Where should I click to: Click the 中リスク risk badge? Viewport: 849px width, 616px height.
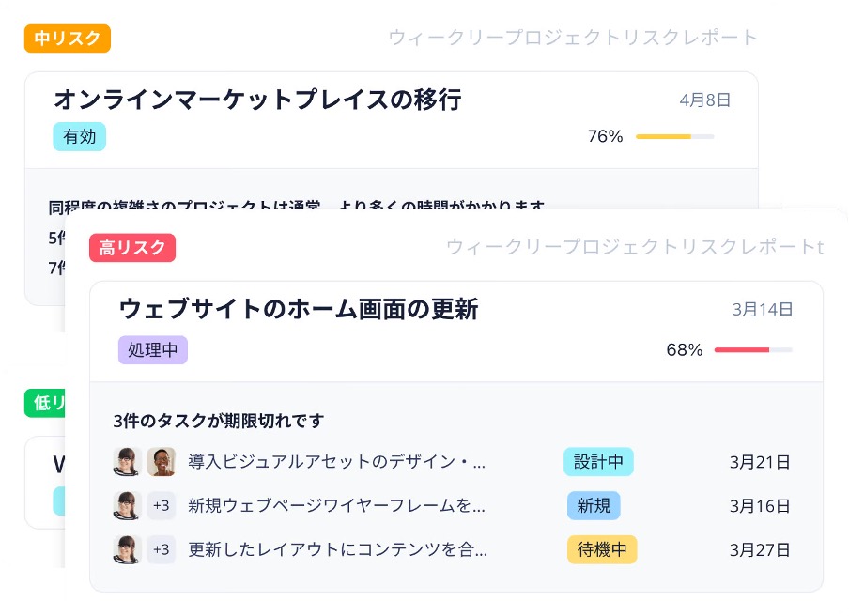68,38
